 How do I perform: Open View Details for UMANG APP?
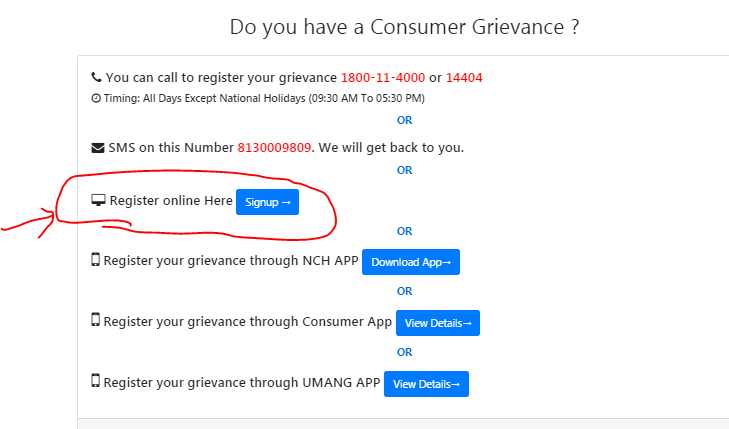tap(426, 384)
